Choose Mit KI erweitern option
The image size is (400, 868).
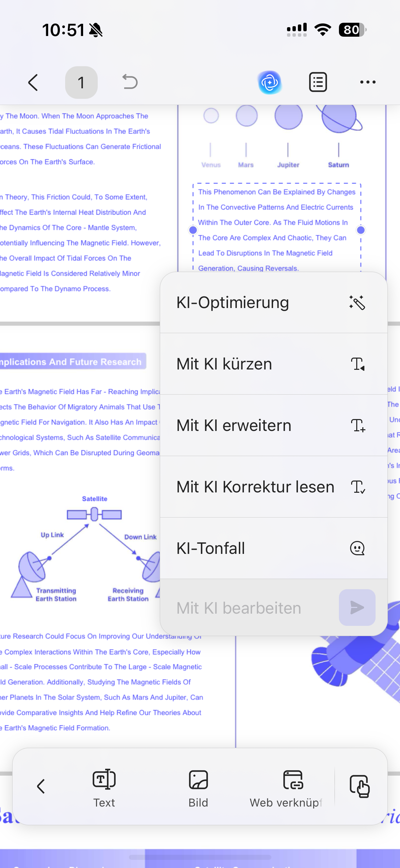tap(273, 426)
